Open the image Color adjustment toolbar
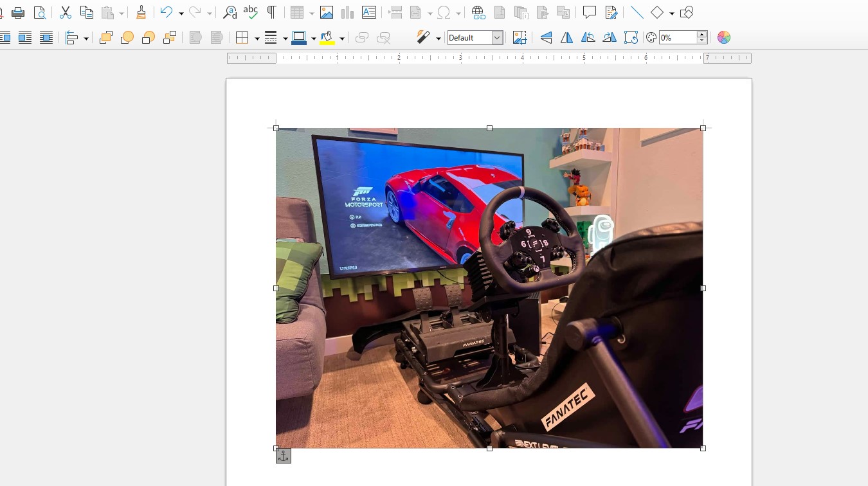The image size is (868, 486). coord(724,38)
